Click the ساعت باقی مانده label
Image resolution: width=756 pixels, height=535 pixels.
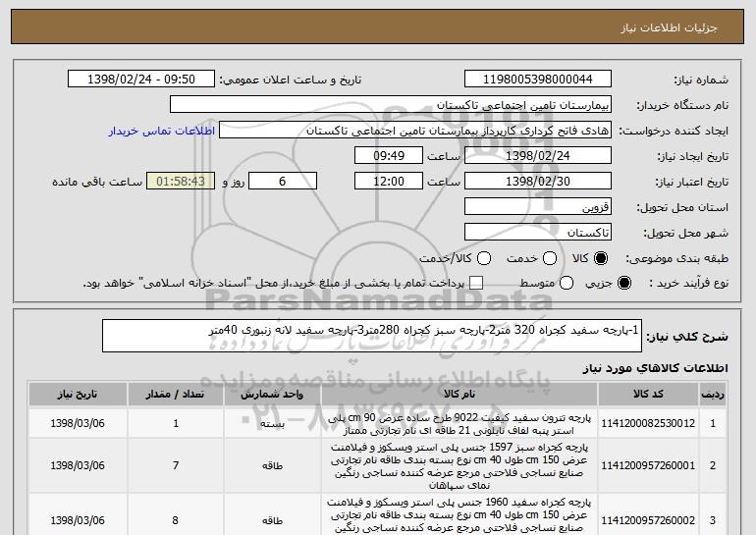97,182
